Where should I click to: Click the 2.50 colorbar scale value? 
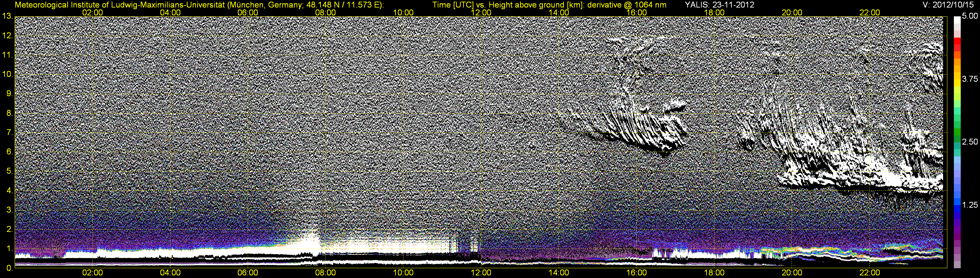(970, 142)
